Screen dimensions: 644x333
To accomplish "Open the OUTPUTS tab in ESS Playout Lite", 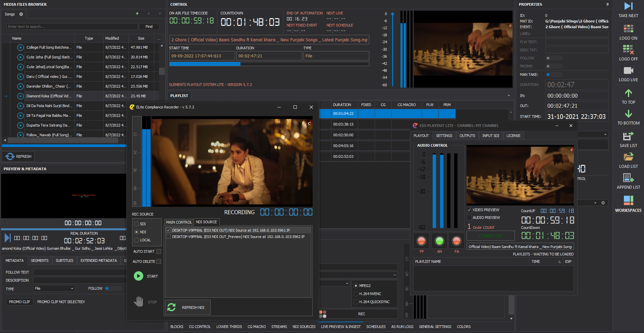I will [467, 136].
